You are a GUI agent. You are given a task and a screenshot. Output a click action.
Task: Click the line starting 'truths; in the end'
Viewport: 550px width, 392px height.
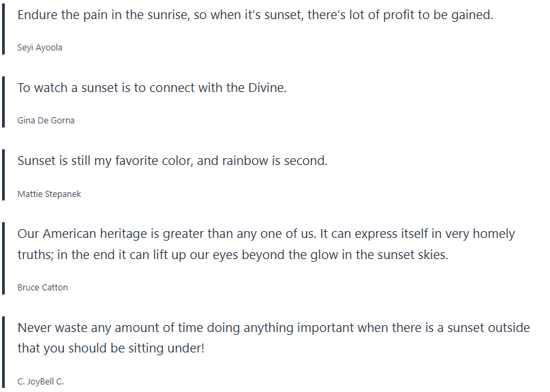[233, 254]
